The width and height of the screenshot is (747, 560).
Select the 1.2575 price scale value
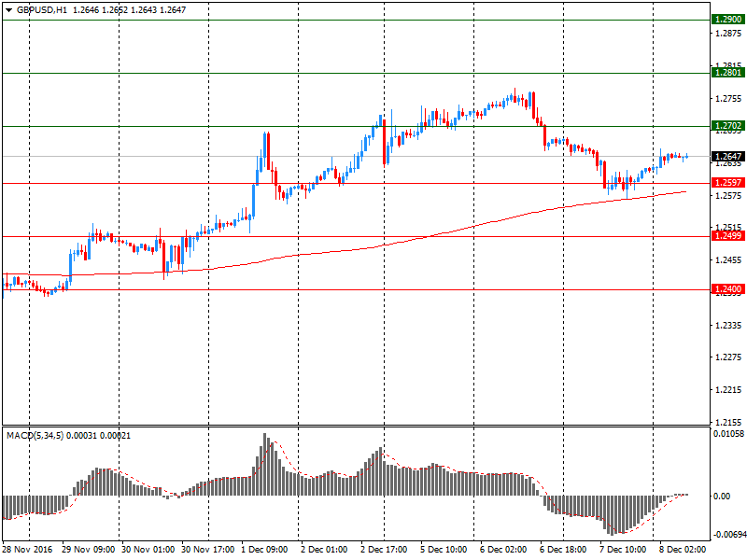(729, 196)
